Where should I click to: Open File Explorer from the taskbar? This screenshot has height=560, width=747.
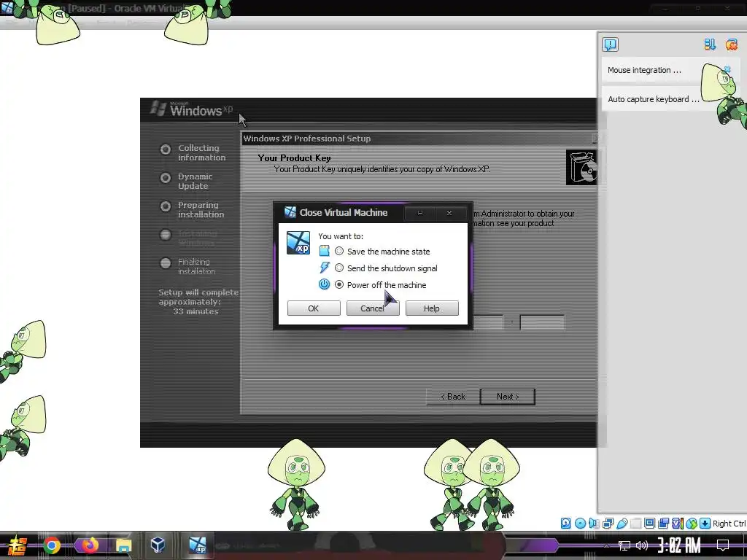123,545
